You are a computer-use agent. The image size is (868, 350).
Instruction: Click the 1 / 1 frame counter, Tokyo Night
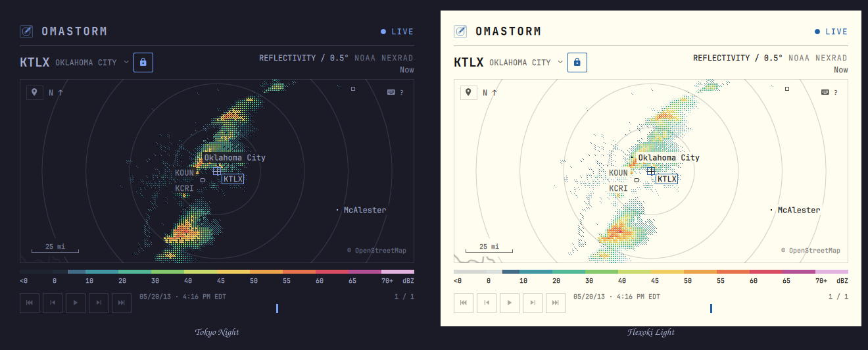(404, 297)
